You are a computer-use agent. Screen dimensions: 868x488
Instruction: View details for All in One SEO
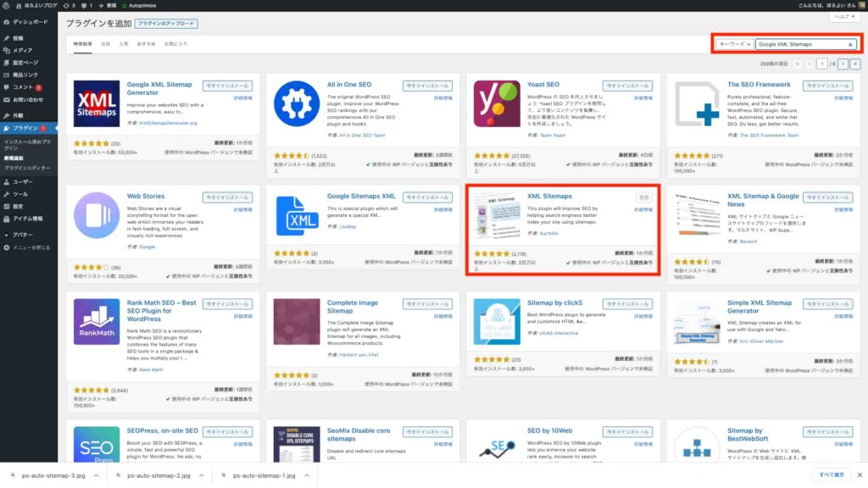pos(442,98)
